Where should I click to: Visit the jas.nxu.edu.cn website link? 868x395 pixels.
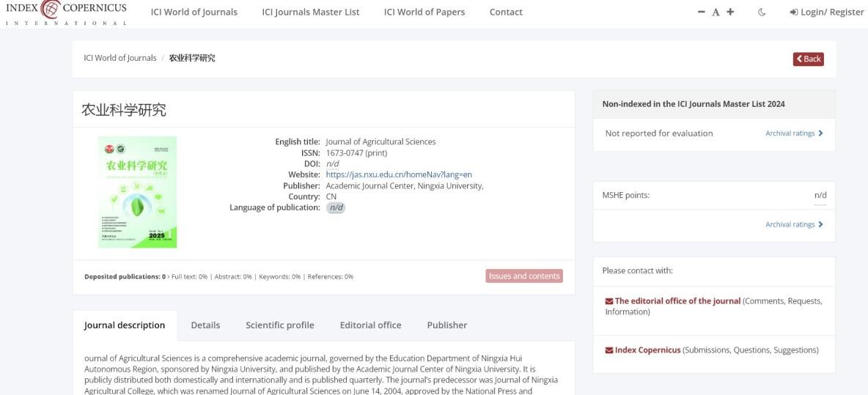[399, 174]
